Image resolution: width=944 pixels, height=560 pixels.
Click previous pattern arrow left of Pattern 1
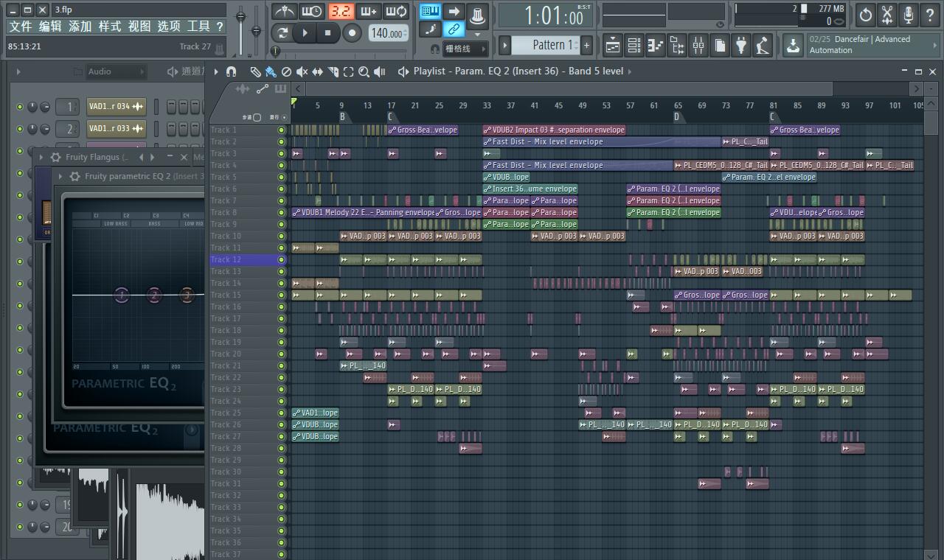tap(505, 45)
